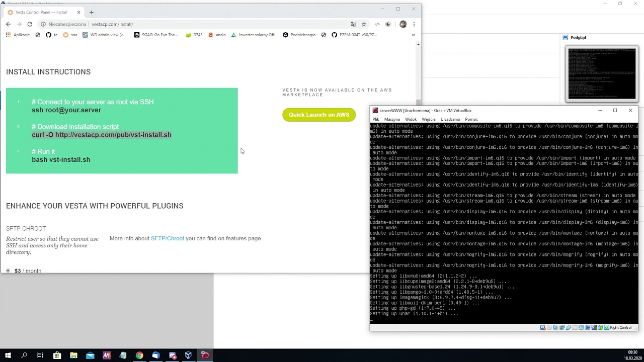Open Plik menu in VirtualBox window
The width and height of the screenshot is (644, 362).
point(376,119)
